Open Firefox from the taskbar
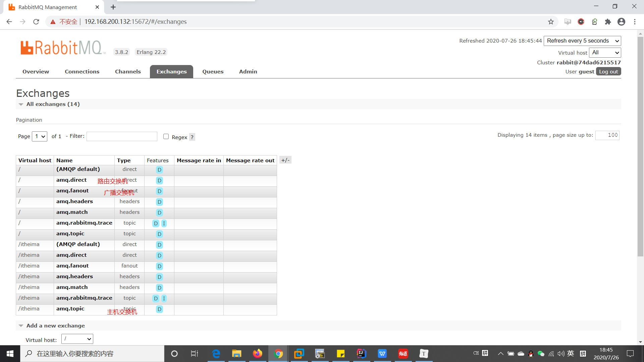644x362 pixels. click(257, 354)
